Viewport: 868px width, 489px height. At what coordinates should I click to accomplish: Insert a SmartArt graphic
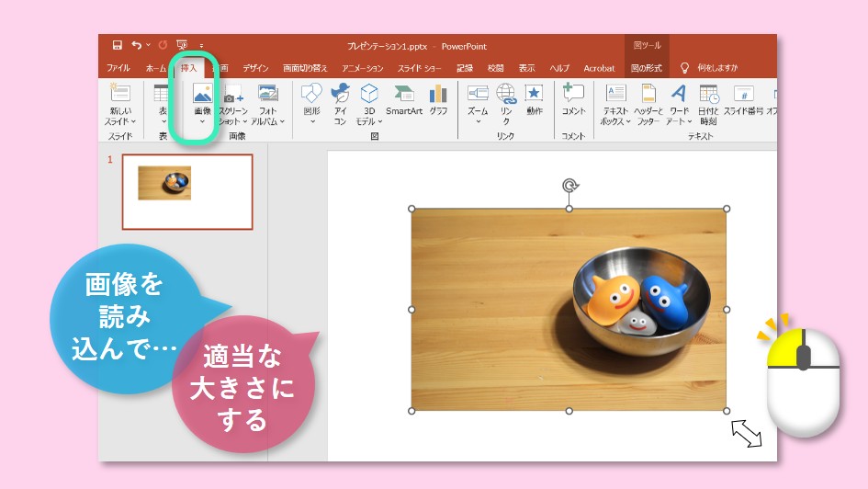404,99
